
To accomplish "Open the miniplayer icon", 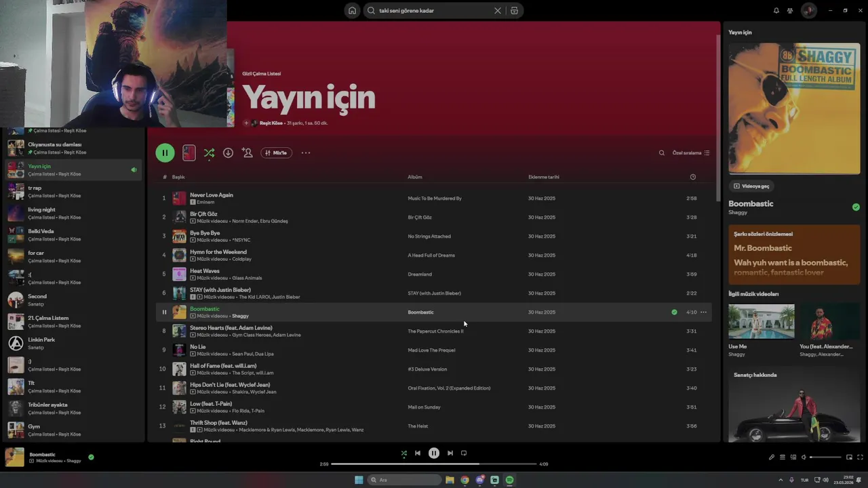I will tap(849, 457).
